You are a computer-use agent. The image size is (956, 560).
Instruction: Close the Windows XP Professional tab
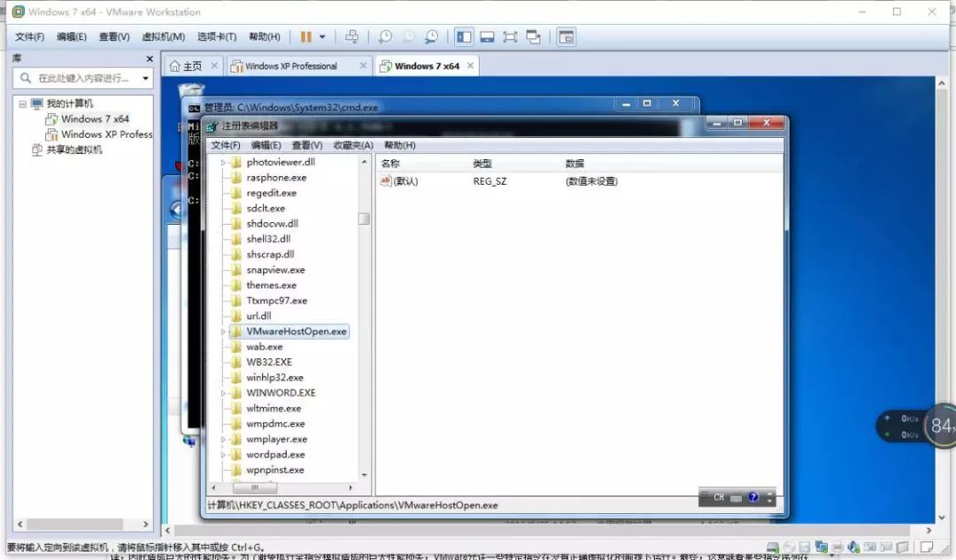coord(363,65)
